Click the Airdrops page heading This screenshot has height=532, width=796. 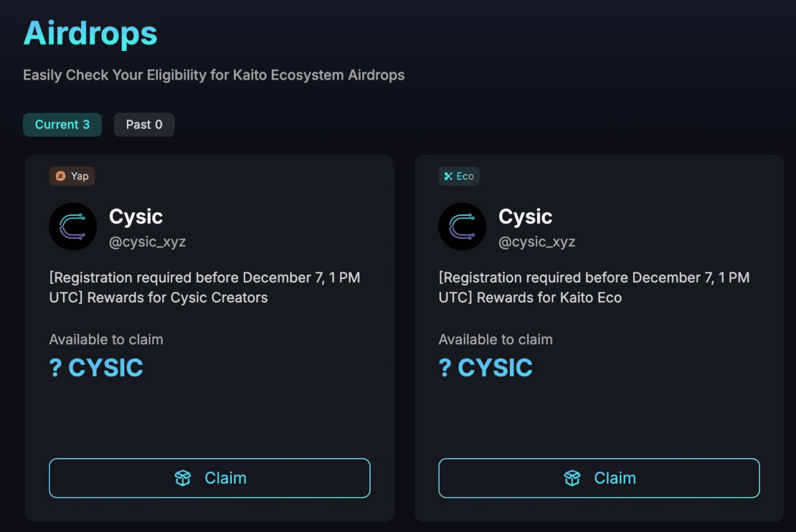(90, 34)
